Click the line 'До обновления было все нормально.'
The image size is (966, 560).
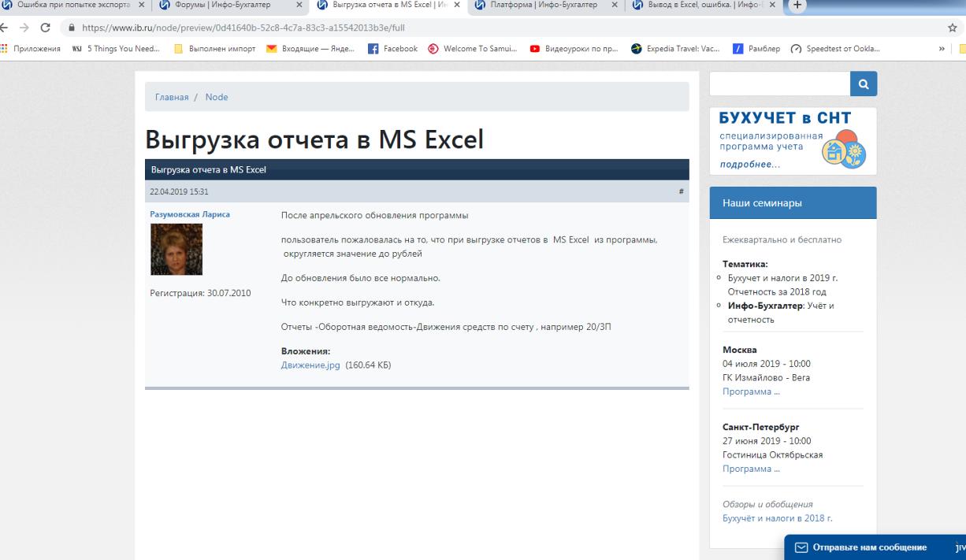pos(361,278)
